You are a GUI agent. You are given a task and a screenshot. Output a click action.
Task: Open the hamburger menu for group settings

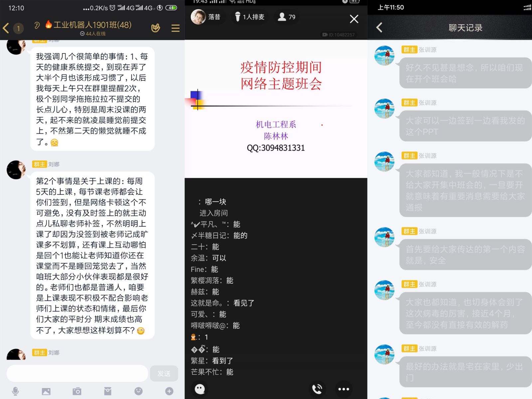(x=175, y=28)
